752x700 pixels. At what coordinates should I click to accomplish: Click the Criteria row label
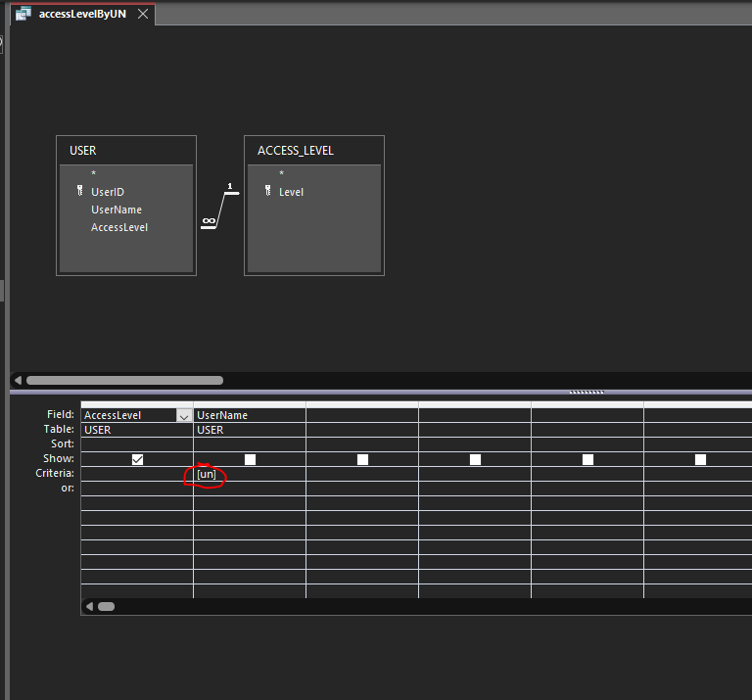coord(55,473)
